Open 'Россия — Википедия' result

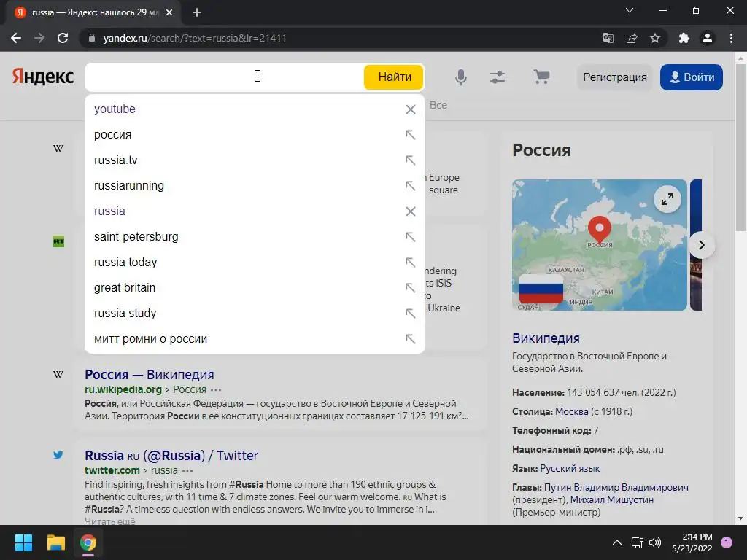[149, 374]
